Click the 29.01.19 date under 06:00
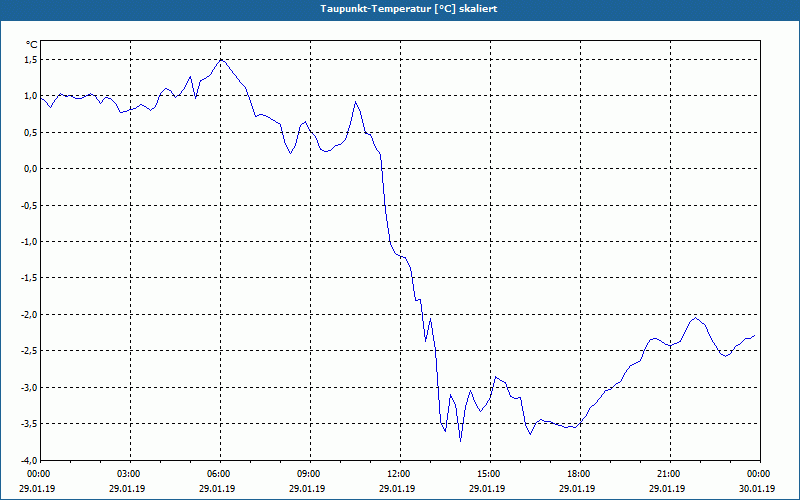Viewport: 800px width, 500px height. [217, 488]
